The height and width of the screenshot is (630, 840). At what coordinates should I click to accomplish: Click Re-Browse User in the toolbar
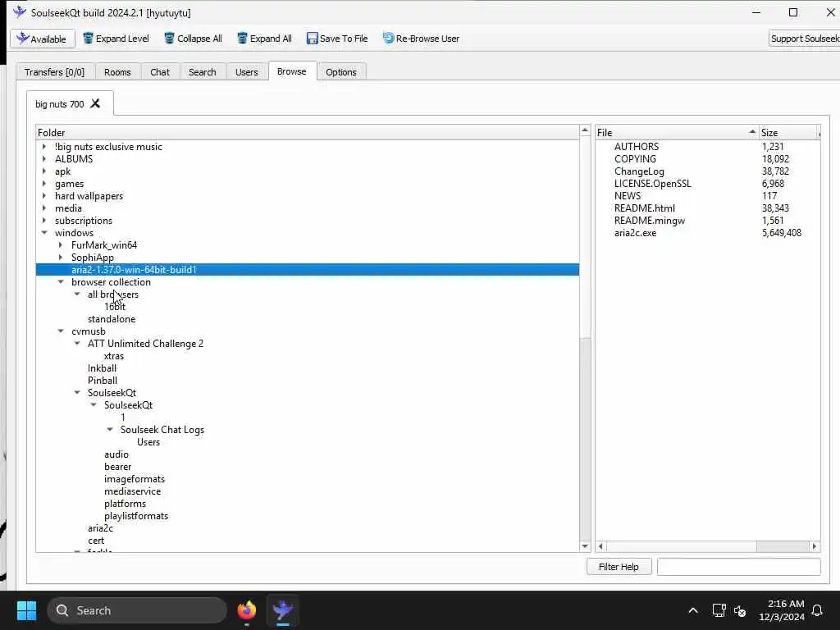421,39
